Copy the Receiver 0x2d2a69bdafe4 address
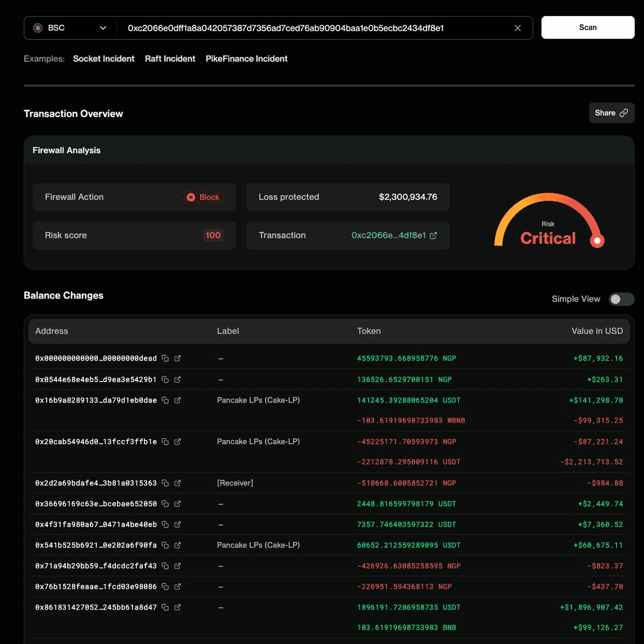Viewport: 644px width, 644px height. tap(165, 483)
